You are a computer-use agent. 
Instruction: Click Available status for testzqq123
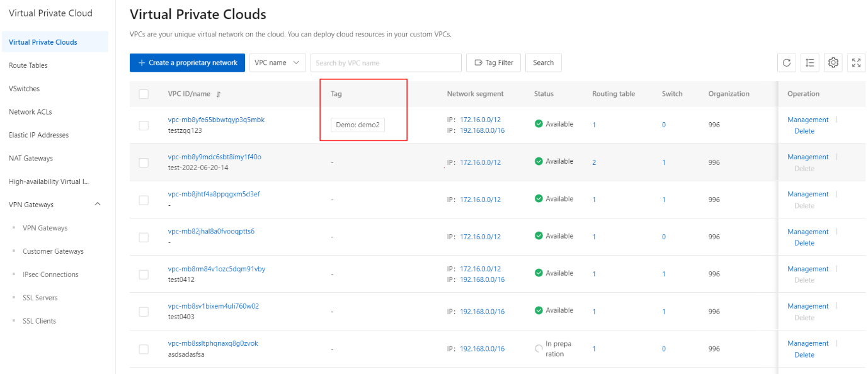point(554,124)
